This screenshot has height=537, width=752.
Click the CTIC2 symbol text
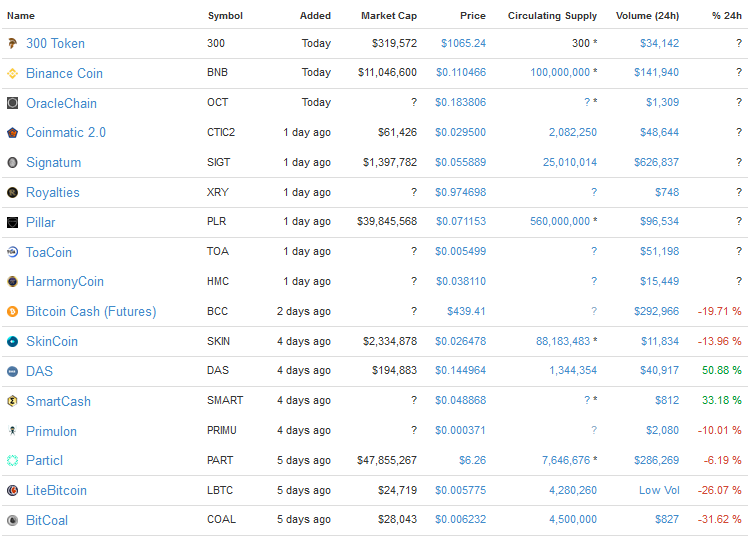click(x=221, y=132)
